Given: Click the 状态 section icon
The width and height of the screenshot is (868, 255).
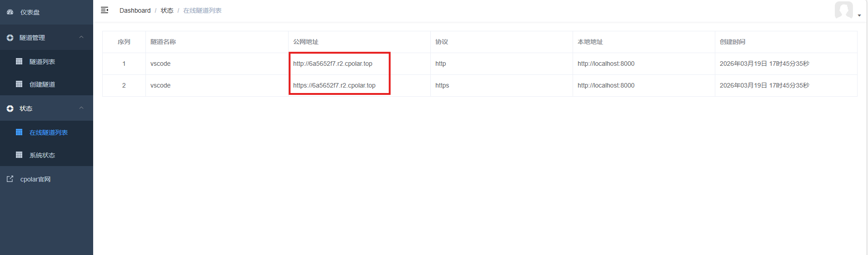Looking at the screenshot, I should click(x=10, y=108).
